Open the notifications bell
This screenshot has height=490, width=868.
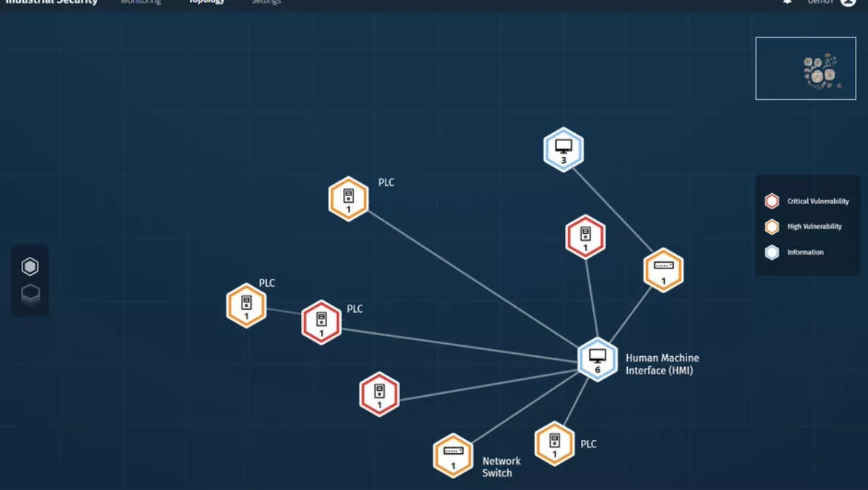coord(788,2)
